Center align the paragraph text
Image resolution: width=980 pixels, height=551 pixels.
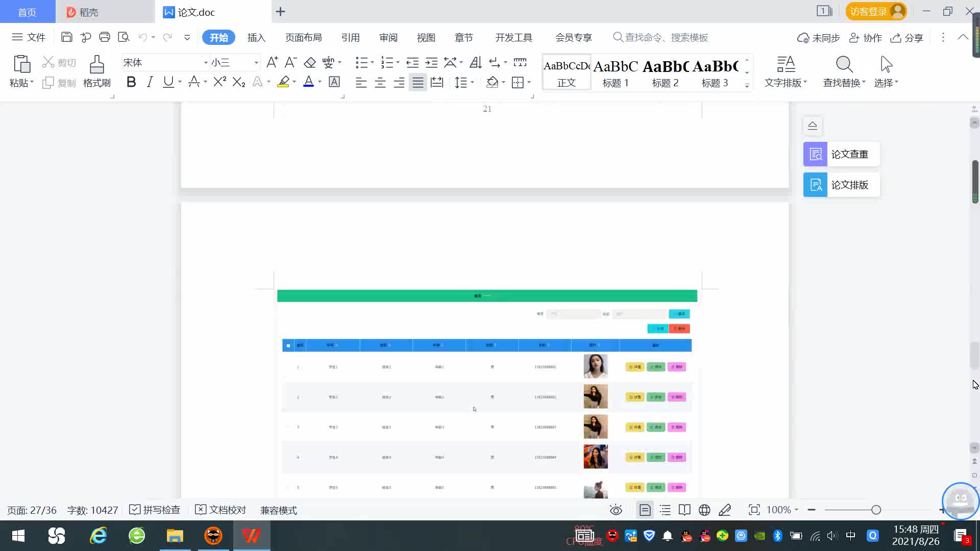tap(380, 83)
